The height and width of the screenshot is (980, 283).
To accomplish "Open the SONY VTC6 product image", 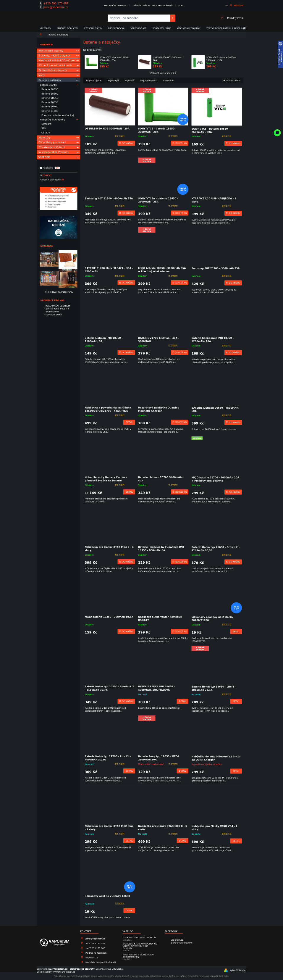I will coord(163,107).
